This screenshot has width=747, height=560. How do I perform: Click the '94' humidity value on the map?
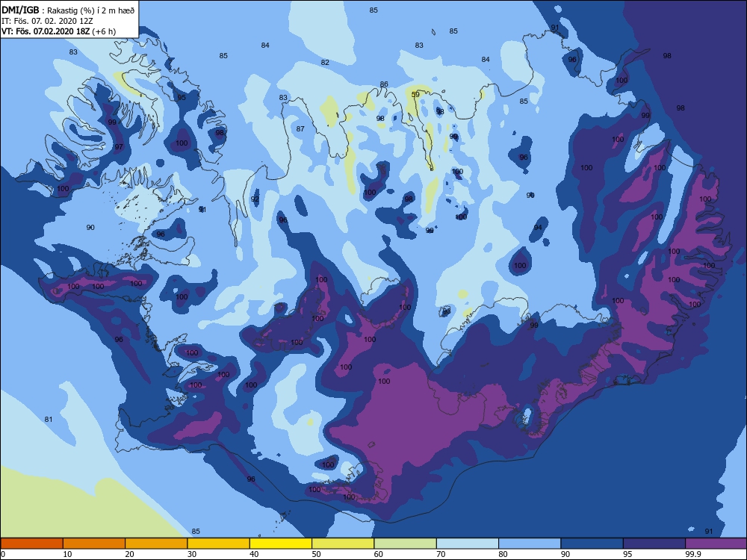pyautogui.click(x=538, y=227)
